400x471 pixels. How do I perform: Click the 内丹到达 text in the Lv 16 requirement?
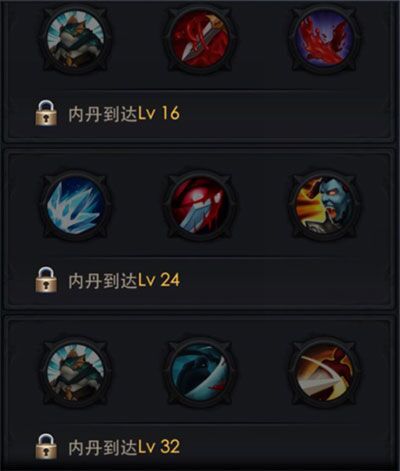[x=103, y=114]
